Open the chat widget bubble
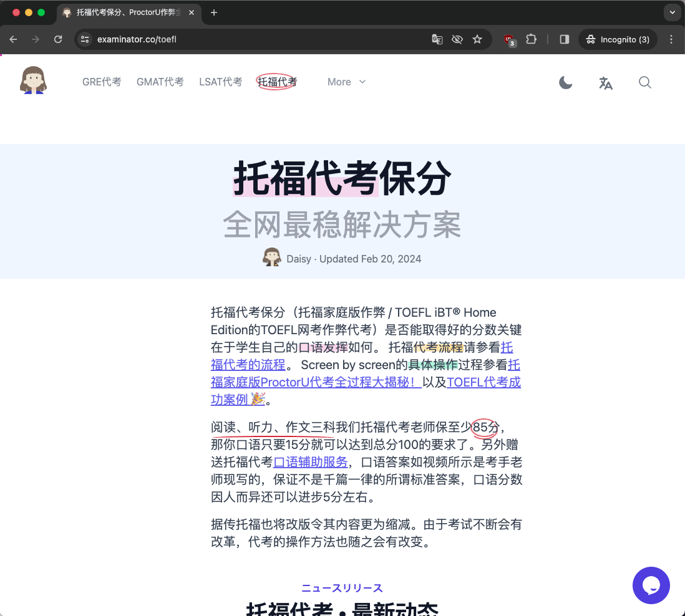This screenshot has width=685, height=616. click(x=651, y=585)
